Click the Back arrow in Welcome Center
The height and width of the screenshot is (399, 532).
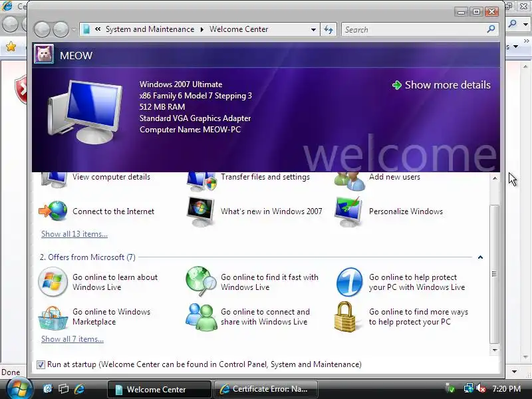pos(42,29)
